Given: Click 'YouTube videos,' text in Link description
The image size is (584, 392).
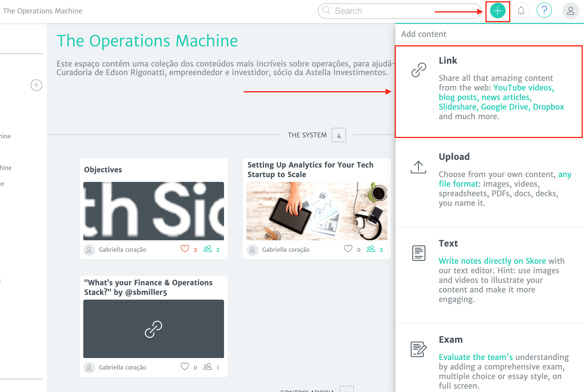Looking at the screenshot, I should pos(523,88).
